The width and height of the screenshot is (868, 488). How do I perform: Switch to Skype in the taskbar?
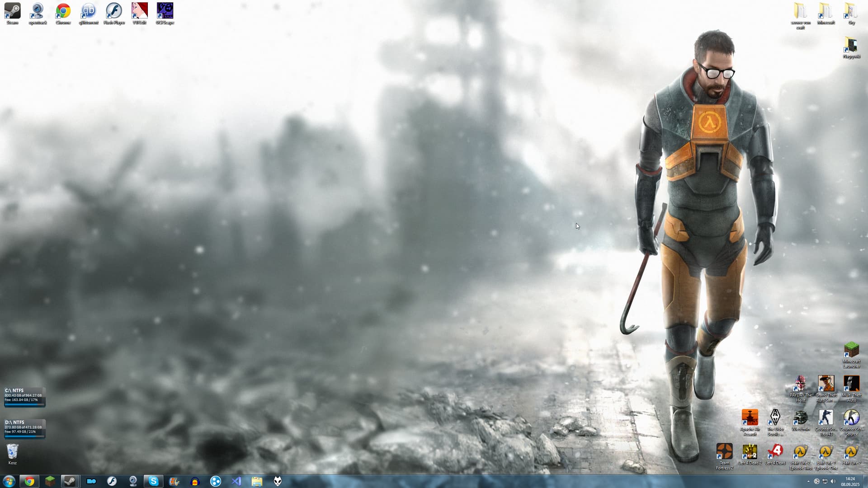(x=153, y=481)
